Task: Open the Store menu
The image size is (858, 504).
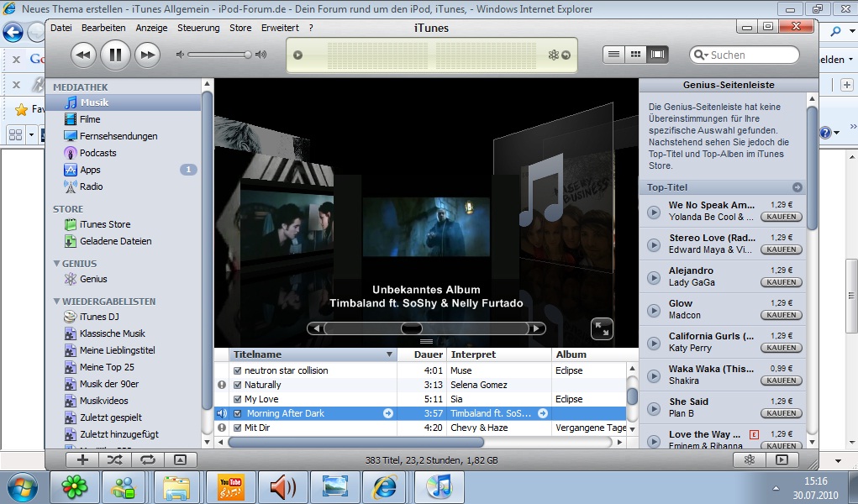Action: [240, 28]
